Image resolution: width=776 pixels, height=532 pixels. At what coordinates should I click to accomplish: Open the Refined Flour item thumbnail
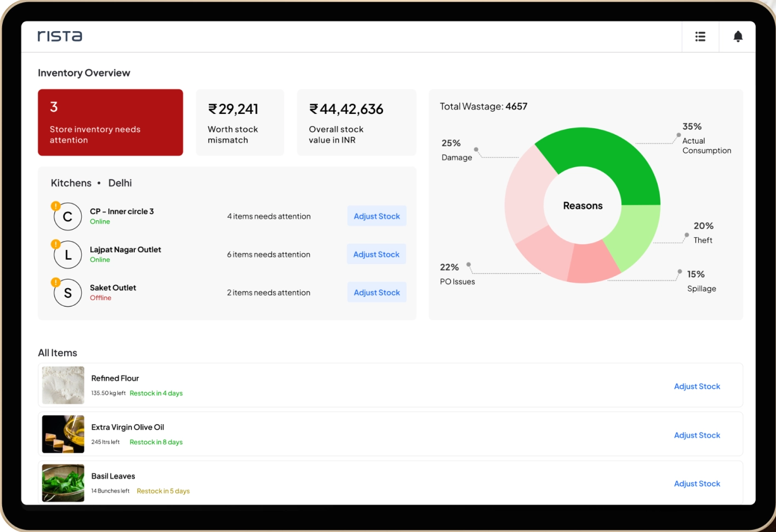point(62,385)
